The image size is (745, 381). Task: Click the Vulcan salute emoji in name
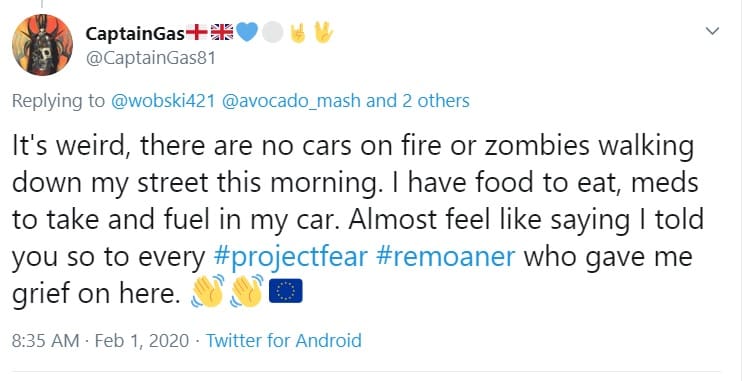pos(323,32)
